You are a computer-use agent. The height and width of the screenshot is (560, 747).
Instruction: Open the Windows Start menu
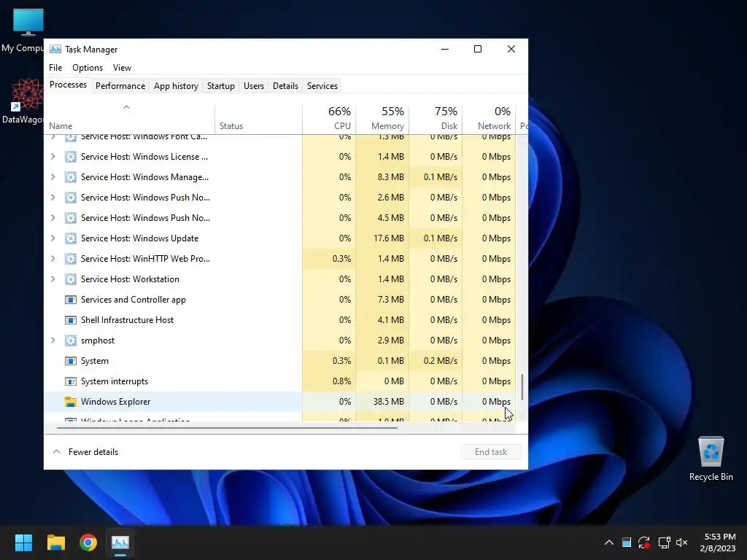pos(23,542)
